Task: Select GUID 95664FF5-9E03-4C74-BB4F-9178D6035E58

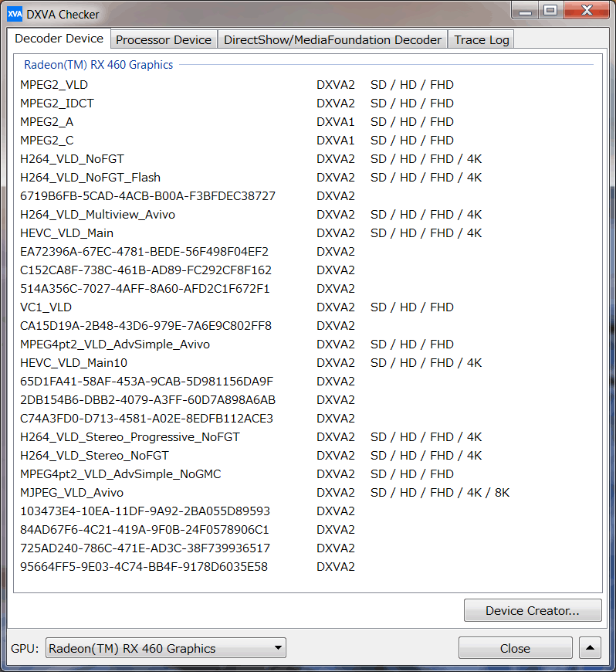Action: tap(306, 567)
